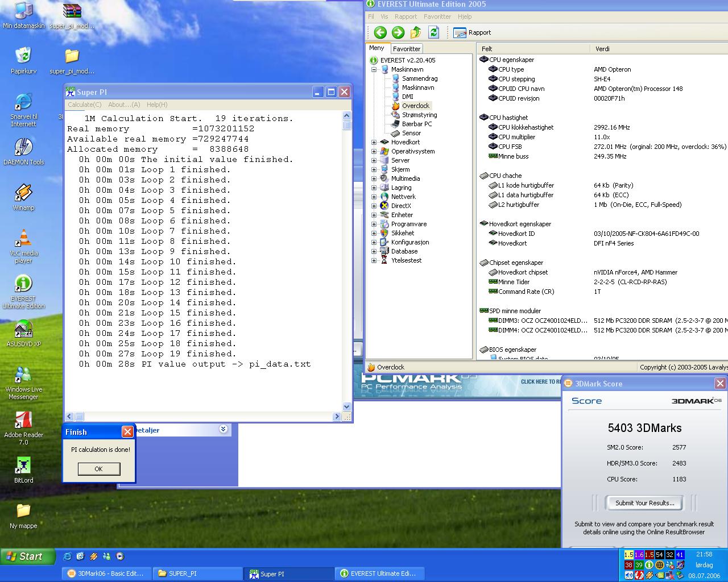
Task: Switch to the Meny tab in EVEREST
Action: [x=377, y=48]
